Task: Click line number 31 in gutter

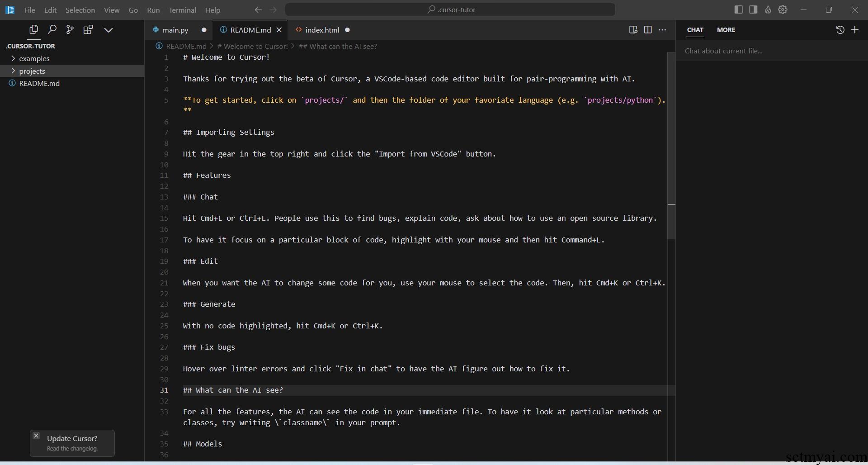Action: [164, 390]
